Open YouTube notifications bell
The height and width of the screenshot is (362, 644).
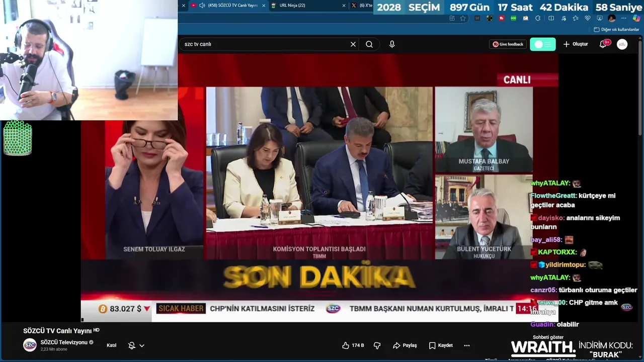(603, 44)
